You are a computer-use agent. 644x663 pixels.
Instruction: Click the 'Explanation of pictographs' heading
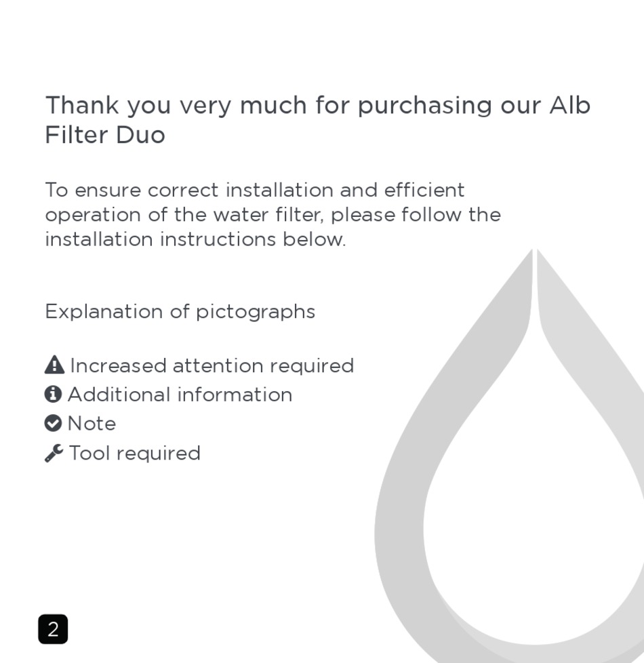[x=180, y=312]
